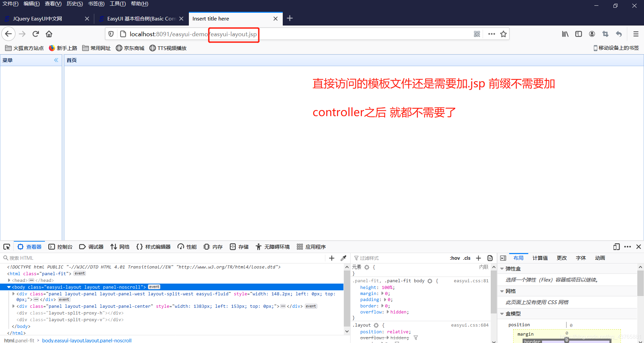
Task: Open a new browser tab
Action: click(x=290, y=18)
